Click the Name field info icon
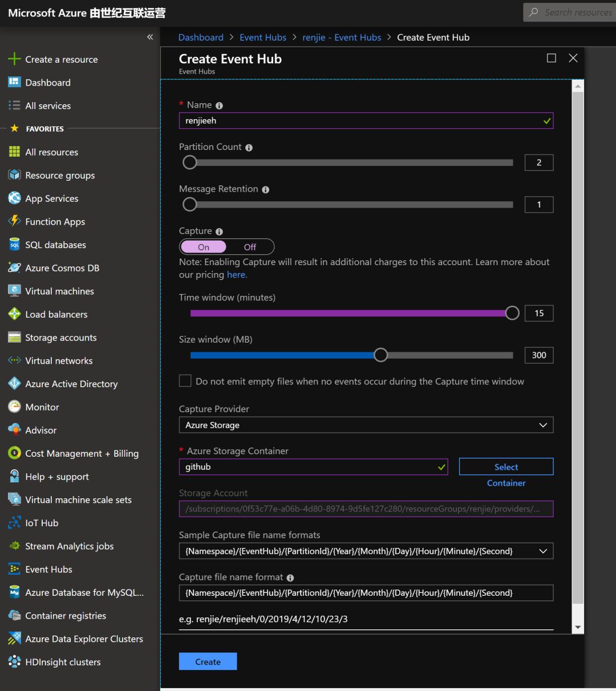This screenshot has height=691, width=616. coord(219,105)
